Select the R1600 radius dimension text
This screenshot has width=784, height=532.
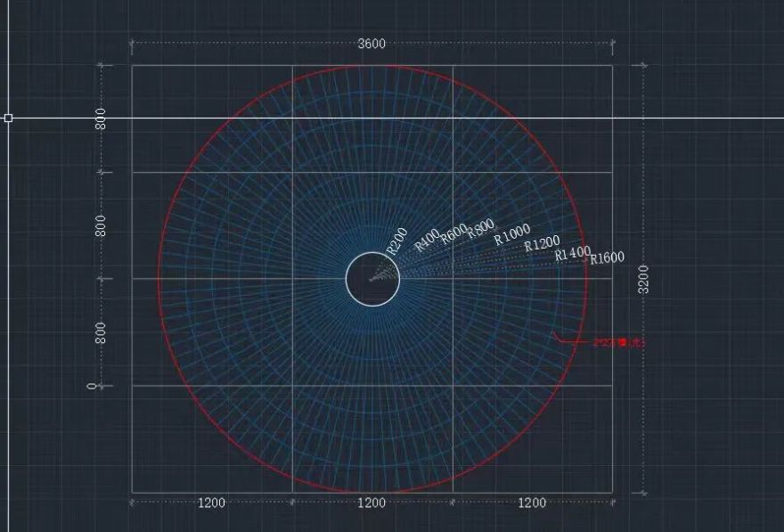[x=607, y=258]
